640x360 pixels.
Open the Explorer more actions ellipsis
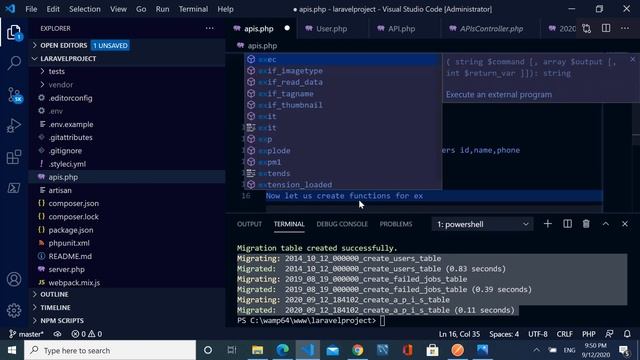(209, 28)
